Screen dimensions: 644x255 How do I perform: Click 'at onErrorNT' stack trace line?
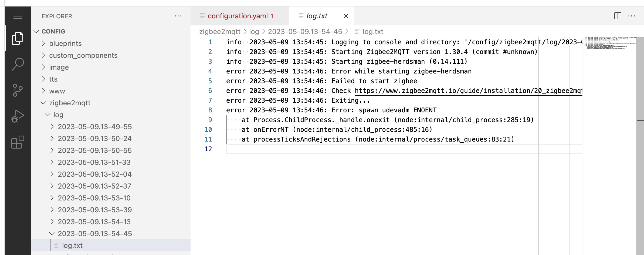tap(337, 130)
